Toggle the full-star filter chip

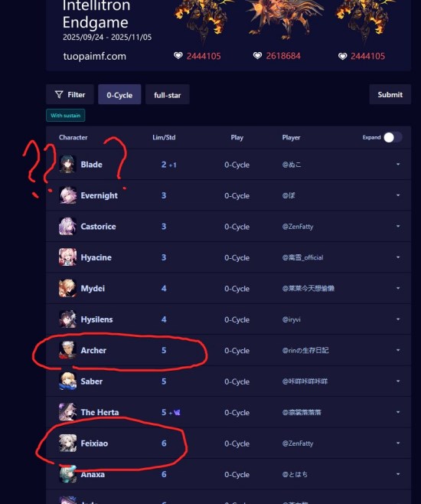(168, 94)
